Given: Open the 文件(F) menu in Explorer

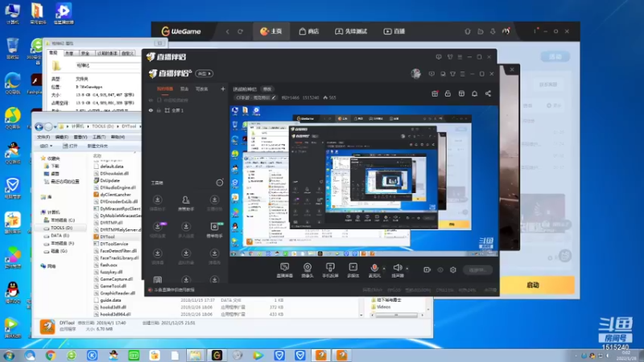Looking at the screenshot, I should [43, 137].
